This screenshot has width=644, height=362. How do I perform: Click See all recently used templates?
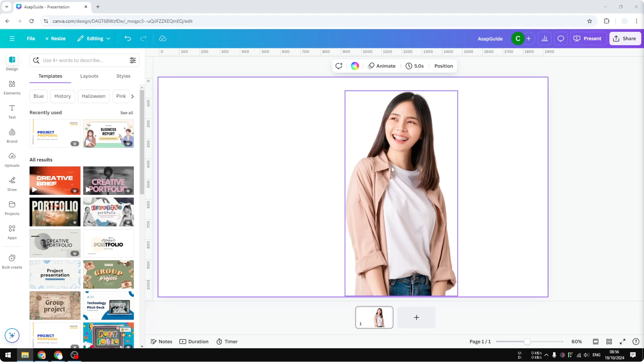(127, 113)
